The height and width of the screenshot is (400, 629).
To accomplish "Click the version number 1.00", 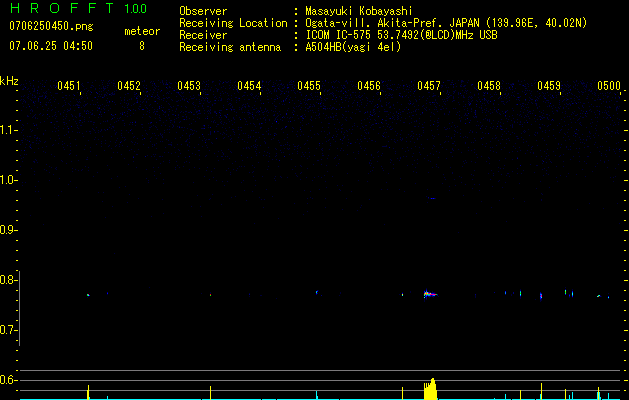I will (x=136, y=9).
